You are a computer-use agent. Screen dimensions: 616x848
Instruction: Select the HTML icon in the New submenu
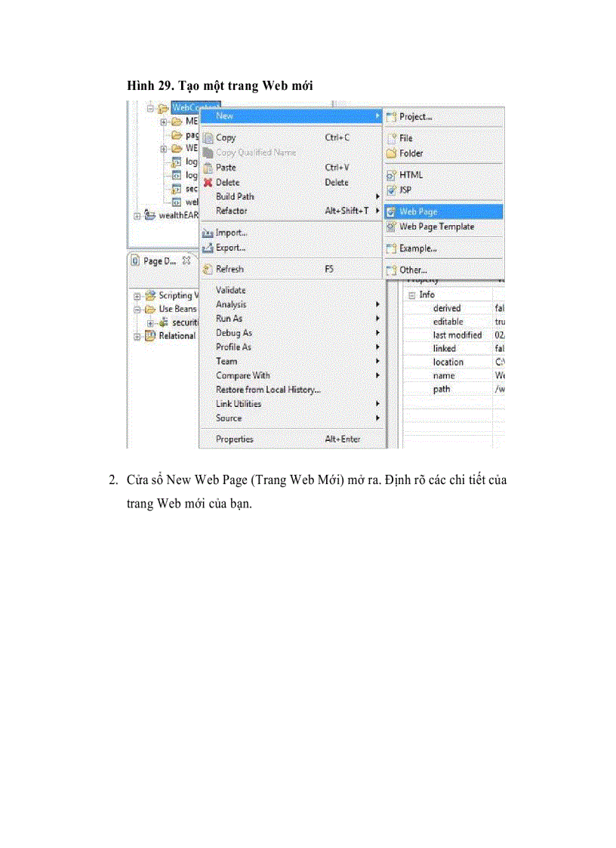pyautogui.click(x=390, y=174)
